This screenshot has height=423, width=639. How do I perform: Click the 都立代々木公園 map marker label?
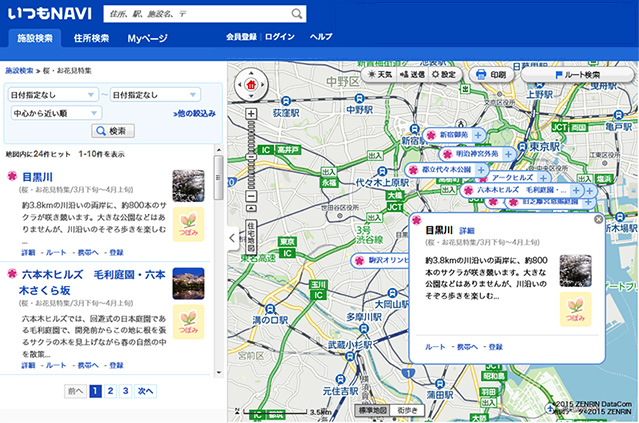click(x=446, y=170)
